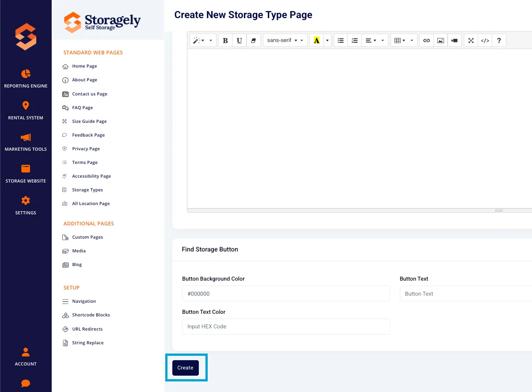This screenshot has width=532, height=392.
Task: Select FAQ Page in the sidebar
Action: coord(78,108)
